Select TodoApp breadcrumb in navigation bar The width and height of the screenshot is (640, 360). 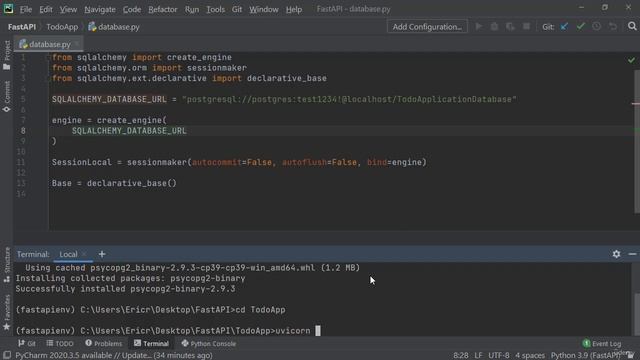[62, 27]
